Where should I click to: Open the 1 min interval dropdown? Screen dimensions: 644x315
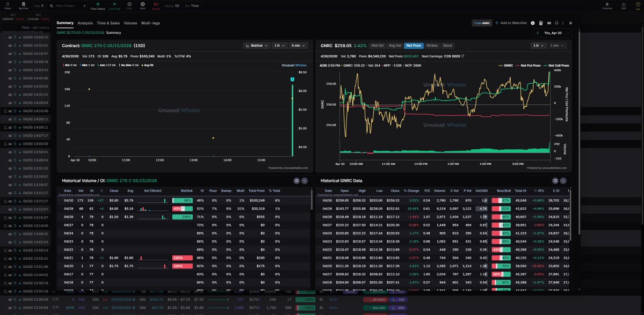click(557, 46)
